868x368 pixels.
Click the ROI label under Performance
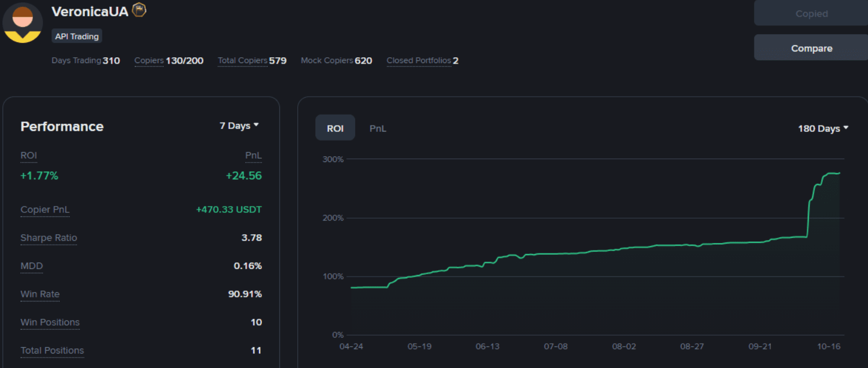(x=28, y=156)
